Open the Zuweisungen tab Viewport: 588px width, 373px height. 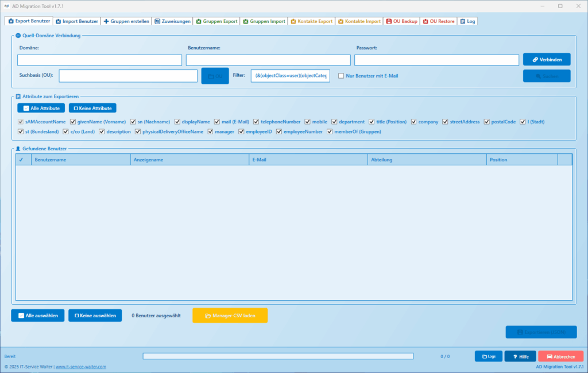tap(172, 21)
